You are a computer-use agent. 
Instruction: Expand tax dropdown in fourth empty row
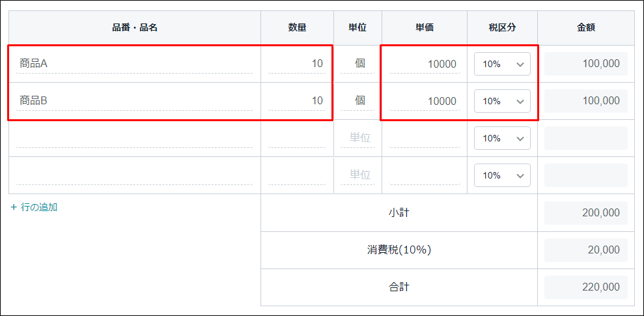click(502, 175)
